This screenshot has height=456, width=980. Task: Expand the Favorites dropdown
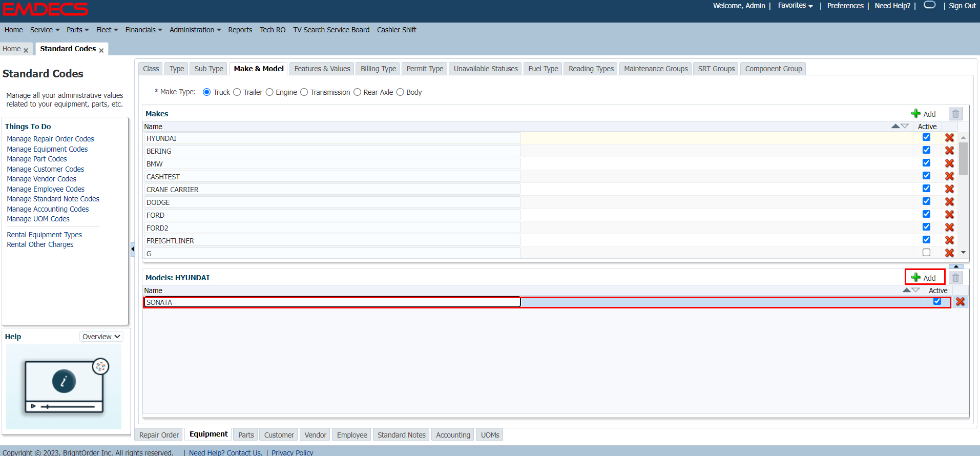pos(795,6)
